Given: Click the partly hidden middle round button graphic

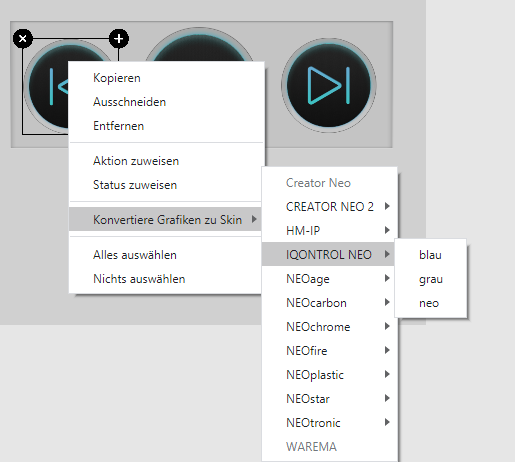Looking at the screenshot, I should tap(199, 44).
